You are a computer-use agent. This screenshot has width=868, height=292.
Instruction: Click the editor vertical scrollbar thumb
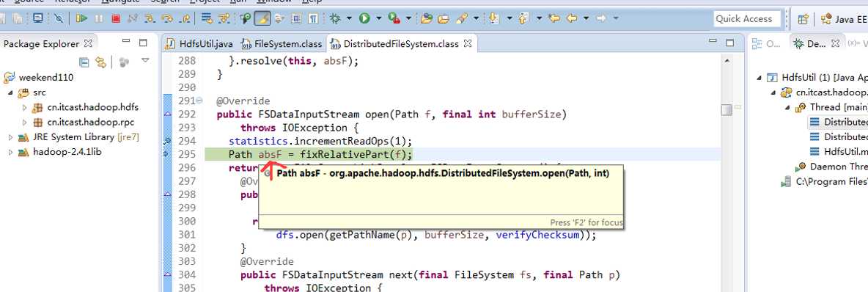coord(727,110)
